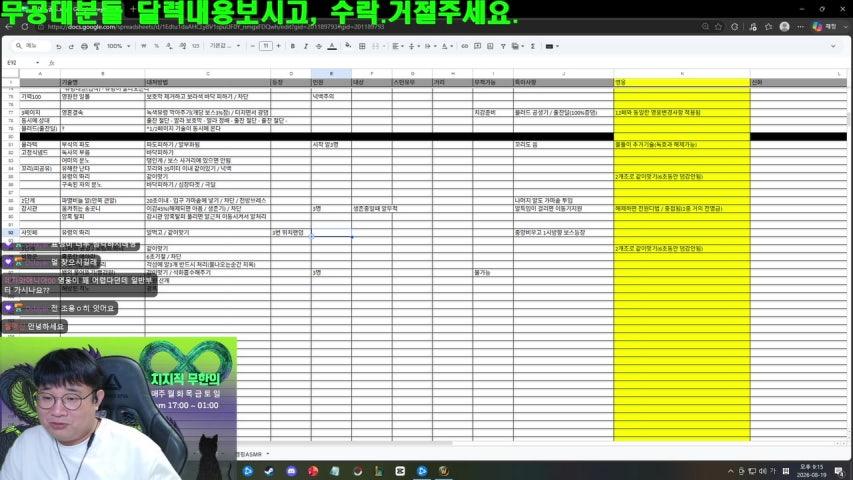853x480 pixels.
Task: Click the merge cells icon
Action: (375, 46)
